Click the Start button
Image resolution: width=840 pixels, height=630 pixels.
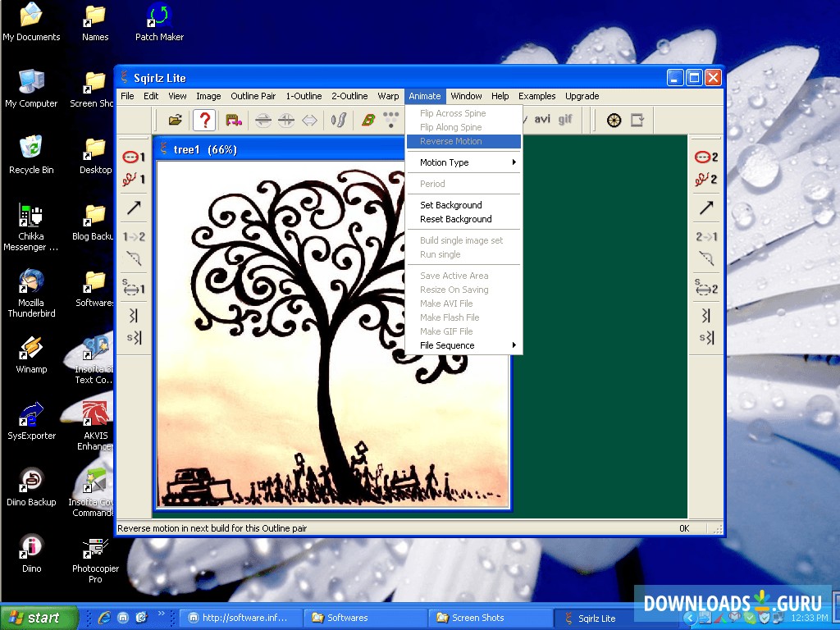click(x=39, y=618)
